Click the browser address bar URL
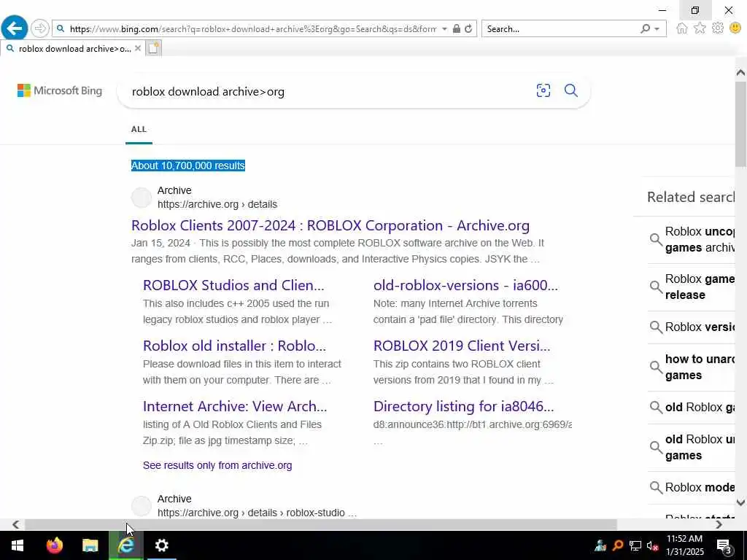 (252, 29)
